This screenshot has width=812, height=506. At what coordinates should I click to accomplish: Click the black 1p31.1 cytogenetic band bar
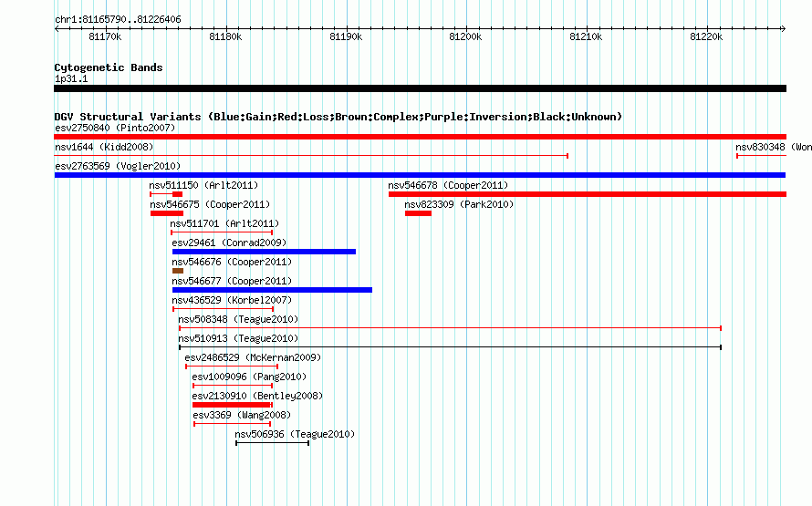pos(420,88)
